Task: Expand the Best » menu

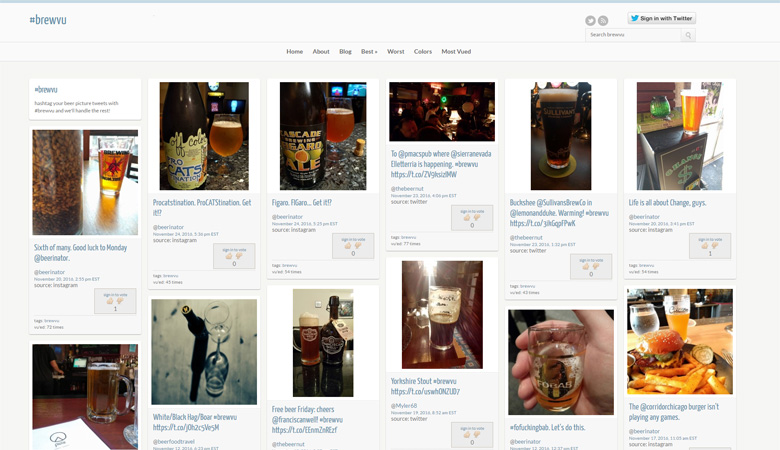Action: pos(369,51)
